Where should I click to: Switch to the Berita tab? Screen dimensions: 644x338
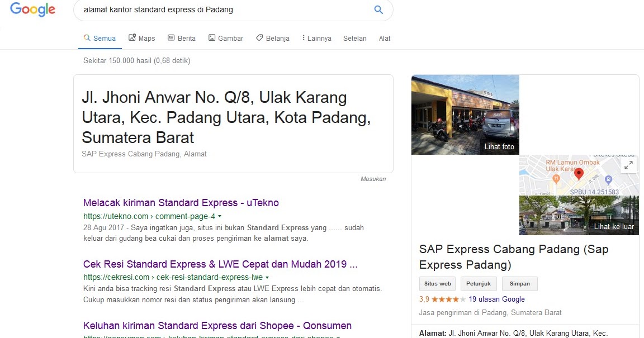pyautogui.click(x=182, y=38)
